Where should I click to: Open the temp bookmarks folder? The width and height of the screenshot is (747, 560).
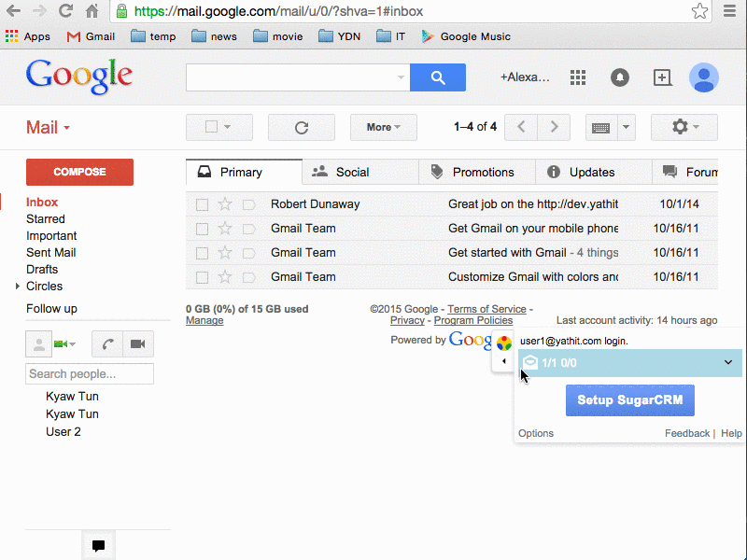coord(153,36)
